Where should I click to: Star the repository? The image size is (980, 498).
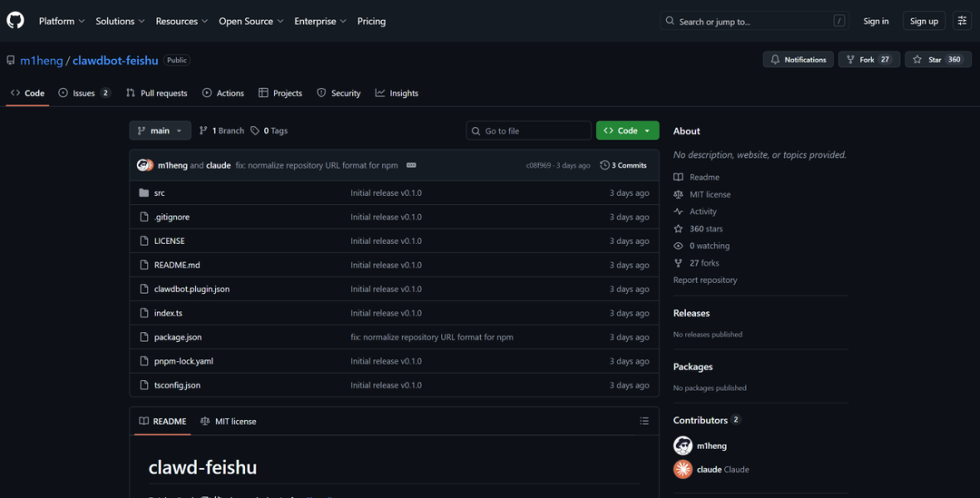click(x=938, y=60)
